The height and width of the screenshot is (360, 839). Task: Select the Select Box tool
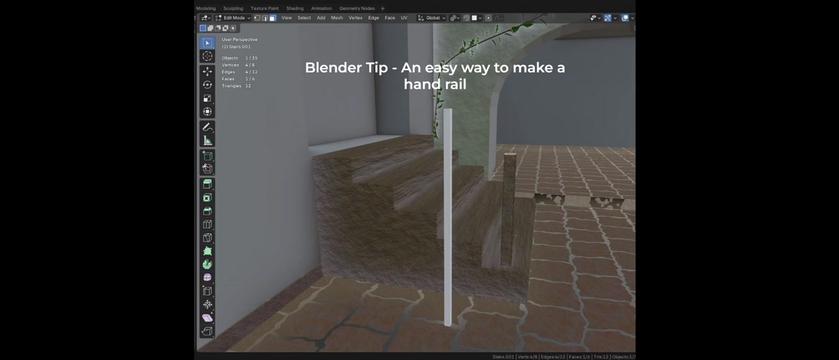click(x=208, y=43)
